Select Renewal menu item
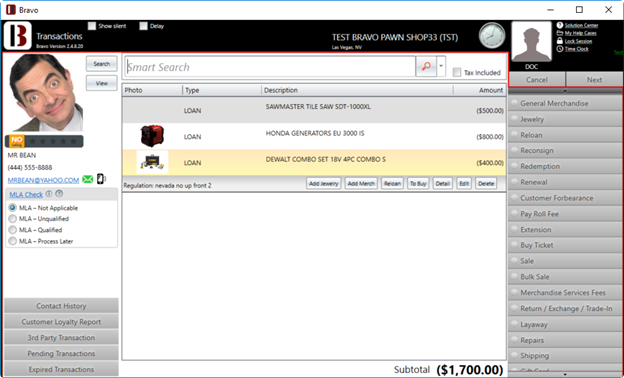Screen dimensions: 624x378 (x=565, y=182)
